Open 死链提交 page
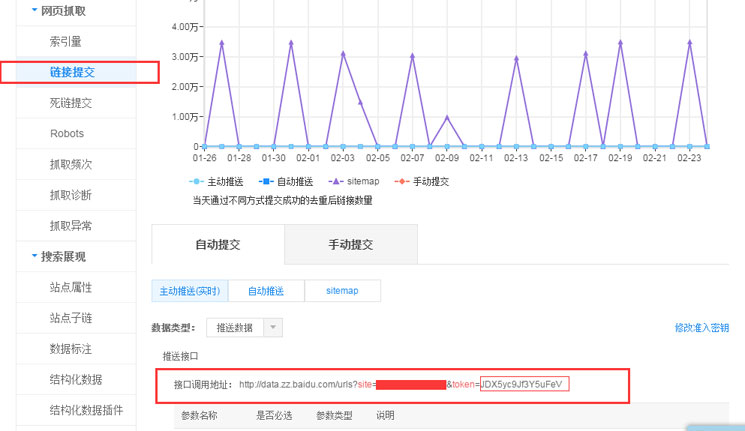 [x=71, y=103]
